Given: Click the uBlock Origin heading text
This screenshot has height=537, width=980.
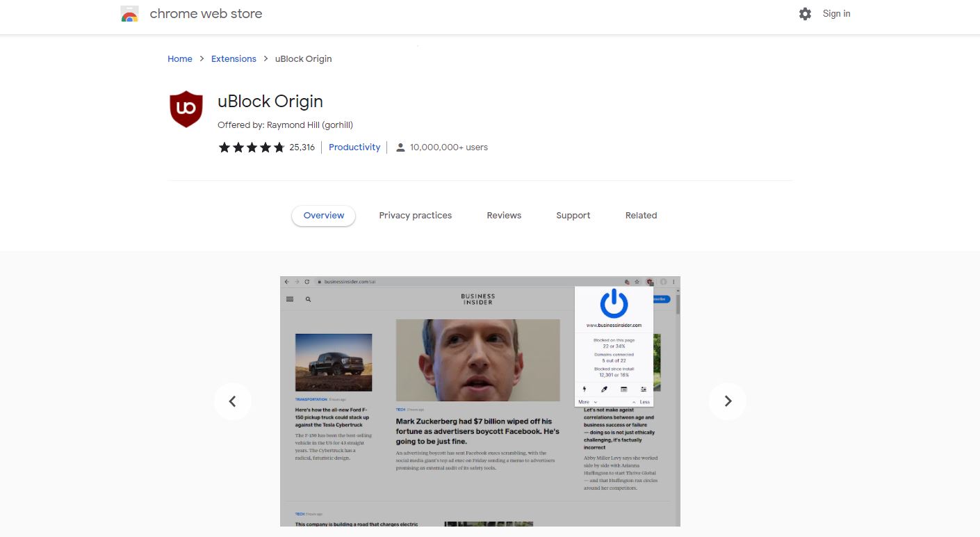Looking at the screenshot, I should [270, 102].
